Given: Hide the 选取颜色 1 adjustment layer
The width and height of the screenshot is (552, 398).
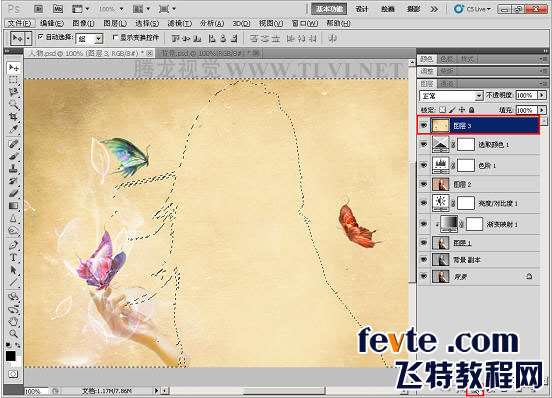Looking at the screenshot, I should (x=424, y=144).
